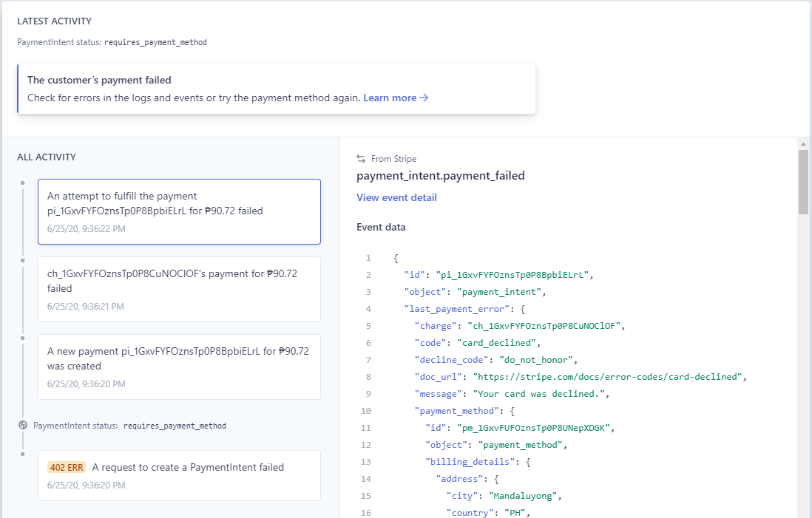This screenshot has height=518, width=812.
Task: Click the arrow icon after 'Learn more'
Action: (x=424, y=98)
